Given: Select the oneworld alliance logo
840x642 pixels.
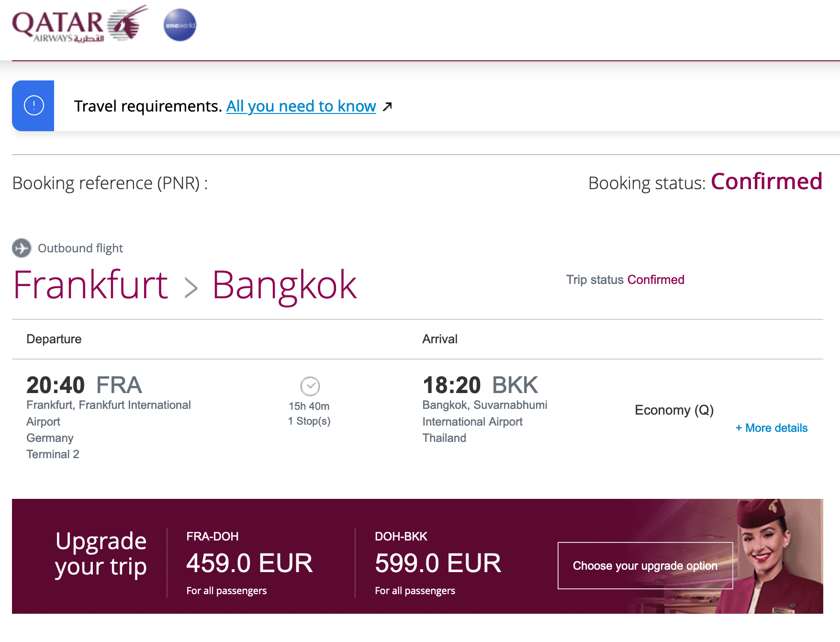Looking at the screenshot, I should [x=179, y=24].
